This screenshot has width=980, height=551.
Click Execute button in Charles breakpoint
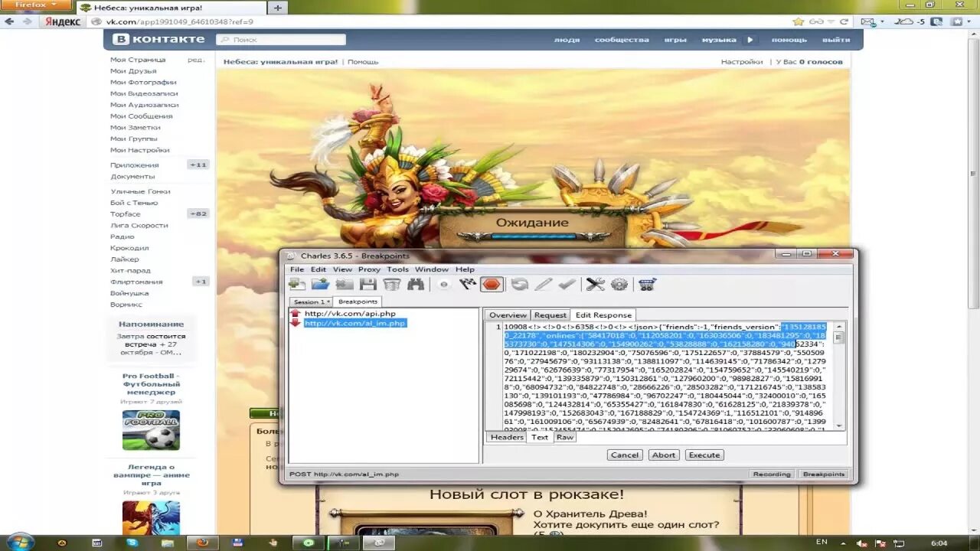(x=704, y=455)
